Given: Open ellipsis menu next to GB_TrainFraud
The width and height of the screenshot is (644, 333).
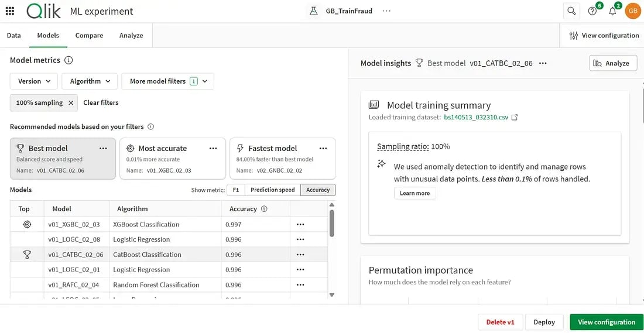Looking at the screenshot, I should pos(386,11).
